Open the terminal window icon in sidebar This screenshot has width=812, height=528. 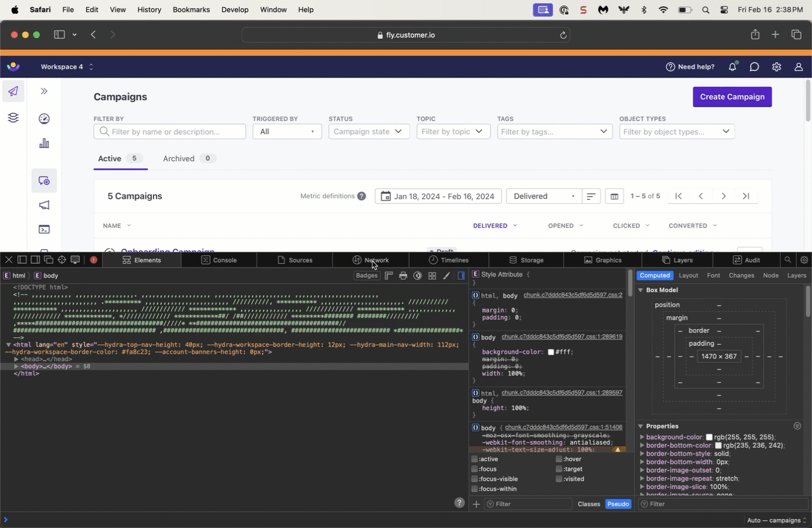pyautogui.click(x=44, y=229)
